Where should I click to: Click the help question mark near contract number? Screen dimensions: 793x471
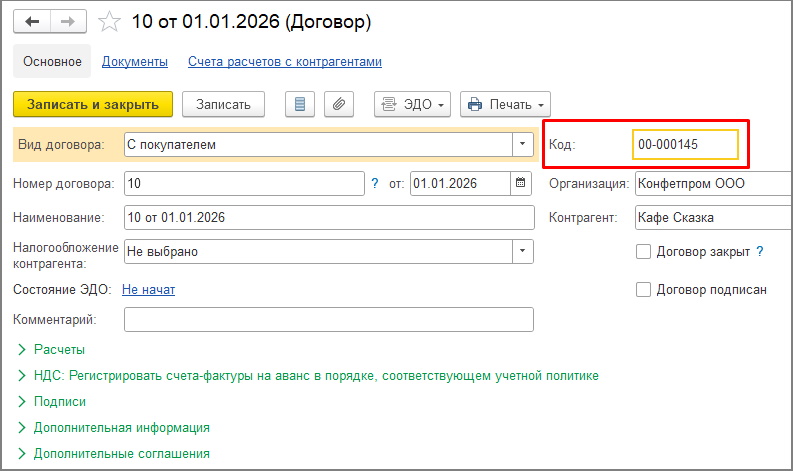point(375,183)
